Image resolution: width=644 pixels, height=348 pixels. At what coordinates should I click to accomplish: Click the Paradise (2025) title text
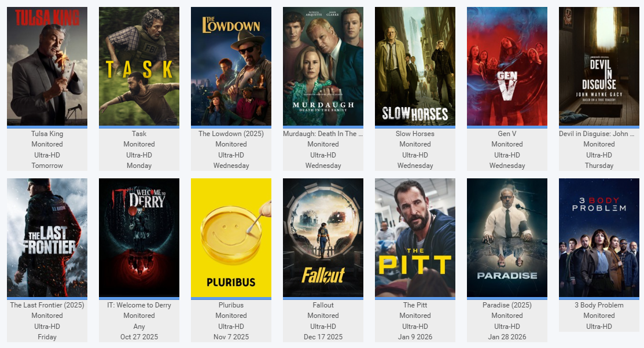point(507,305)
